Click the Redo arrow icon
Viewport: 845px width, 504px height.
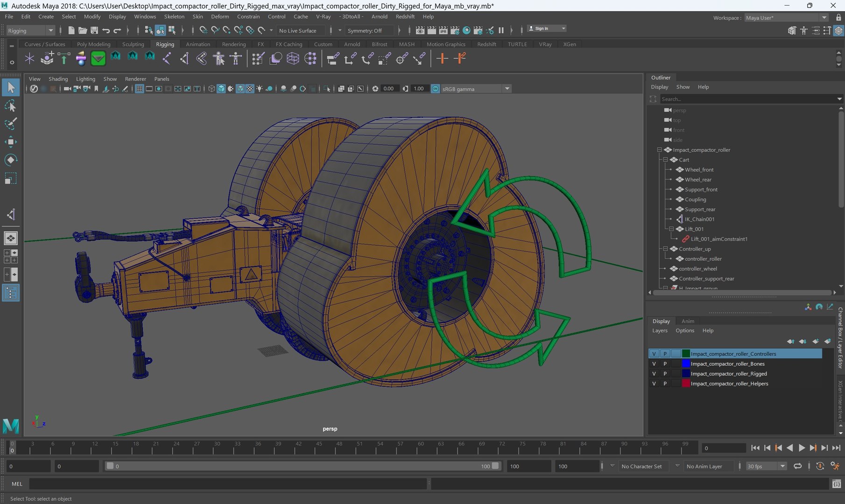click(118, 30)
